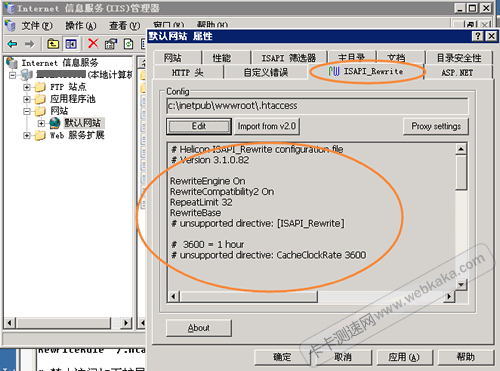Click the 'RewriteEngine On' line

tap(208, 181)
